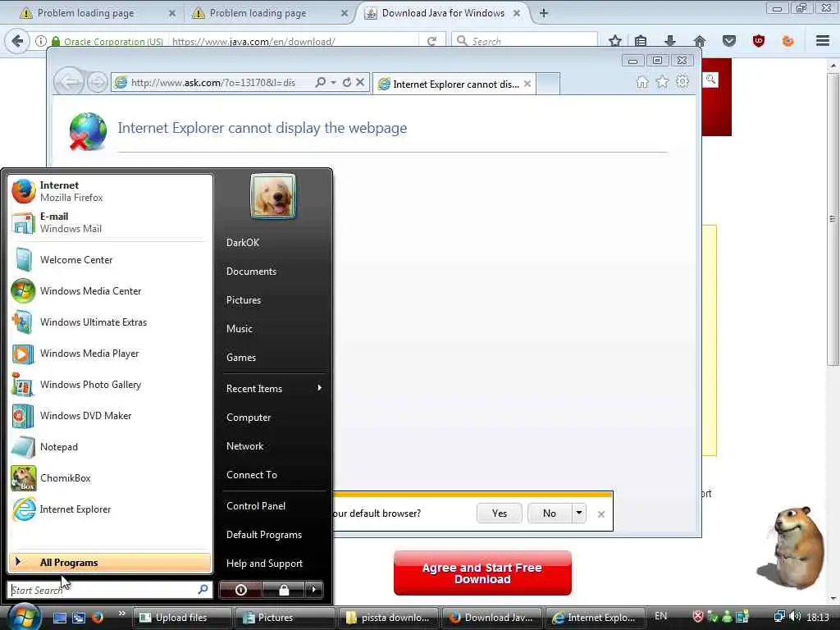This screenshot has width=840, height=630.
Task: Stop loading in Internet Explorer
Action: [361, 82]
